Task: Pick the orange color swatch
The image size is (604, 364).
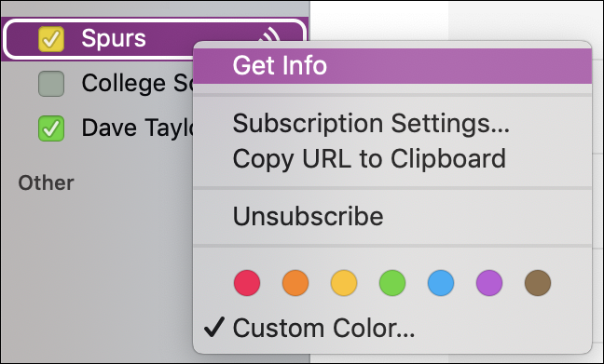Action: tap(295, 283)
